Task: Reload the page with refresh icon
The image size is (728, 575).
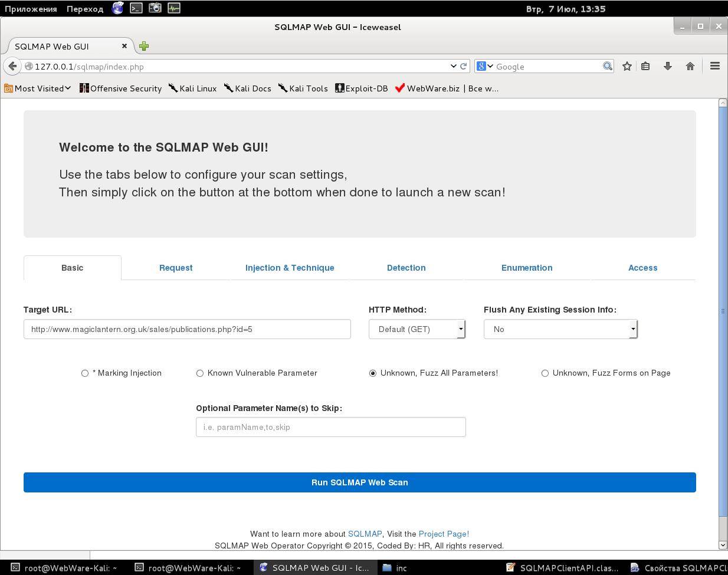Action: [464, 66]
